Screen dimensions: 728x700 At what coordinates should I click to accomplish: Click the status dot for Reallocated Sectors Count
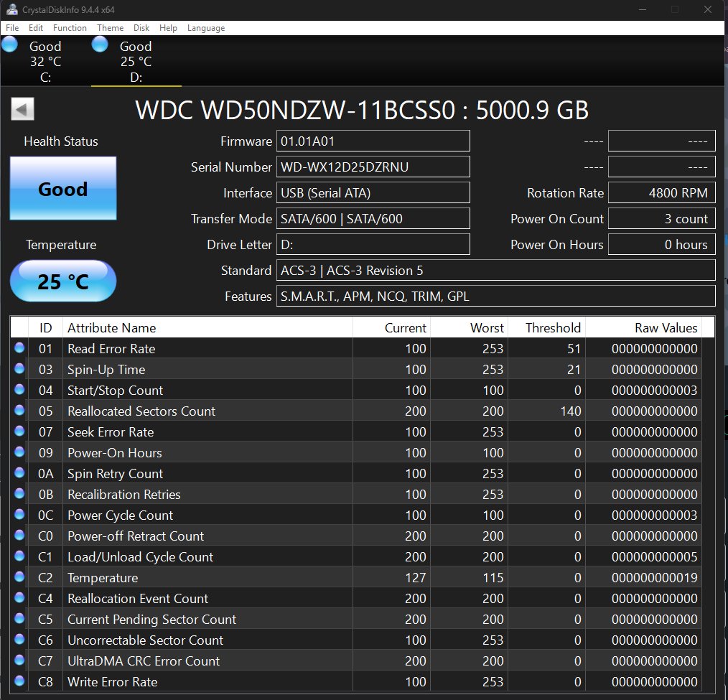point(19,411)
